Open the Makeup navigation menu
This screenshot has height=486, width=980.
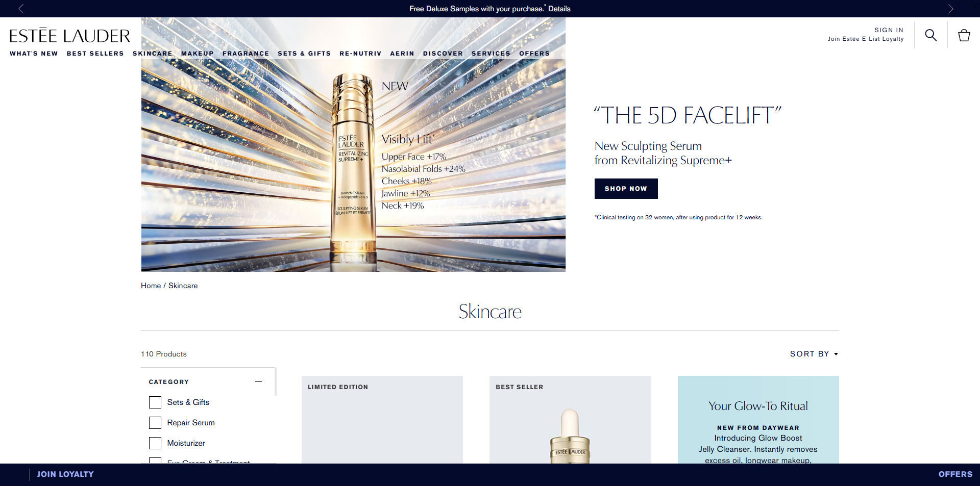point(198,54)
